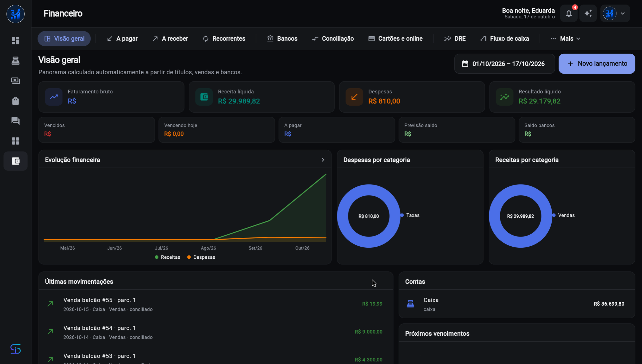This screenshot has width=642, height=364.
Task: Switch to the A receber tab
Action: 170,38
